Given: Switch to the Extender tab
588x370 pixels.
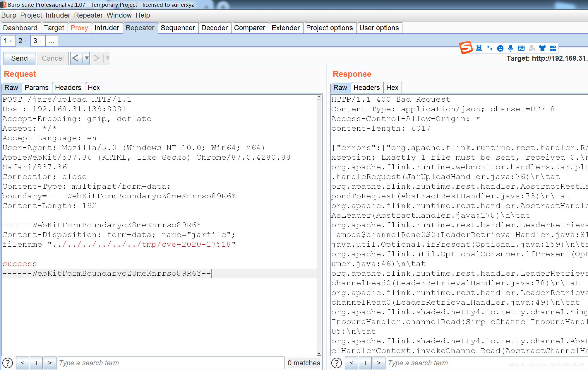Looking at the screenshot, I should pos(286,28).
